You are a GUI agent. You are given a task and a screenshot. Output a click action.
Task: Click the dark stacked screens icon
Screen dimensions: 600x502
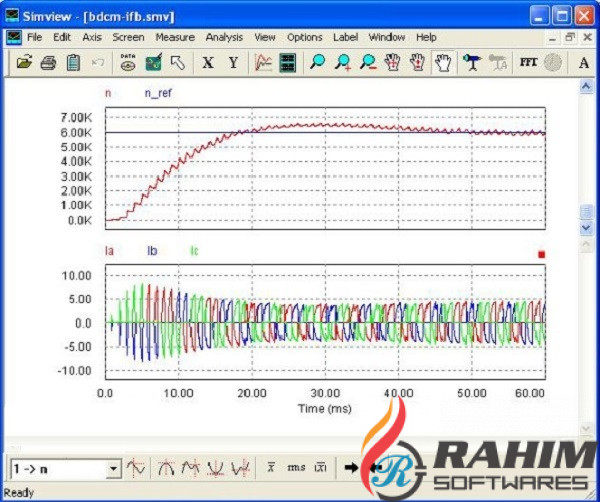tap(288, 62)
